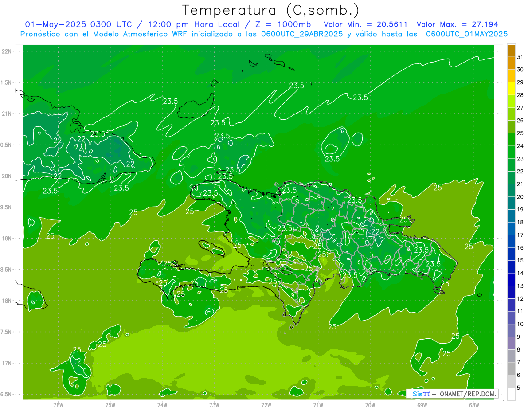Image resolution: width=532 pixels, height=411 pixels.
Task: Click the '18N' latitude axis label
Action: pyautogui.click(x=7, y=301)
